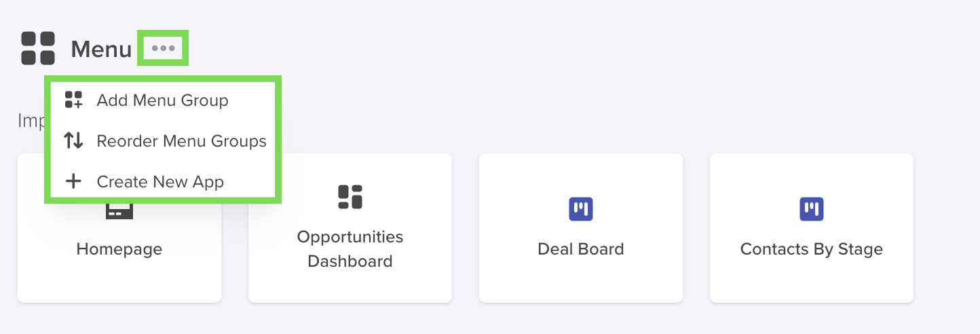Click the Add Menu Group icon
Image resolution: width=980 pixels, height=334 pixels.
point(73,100)
